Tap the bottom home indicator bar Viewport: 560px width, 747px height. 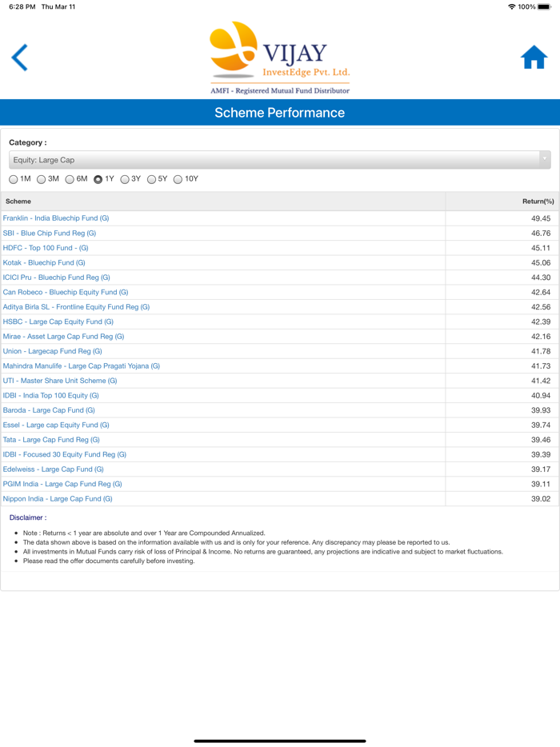pyautogui.click(x=280, y=741)
